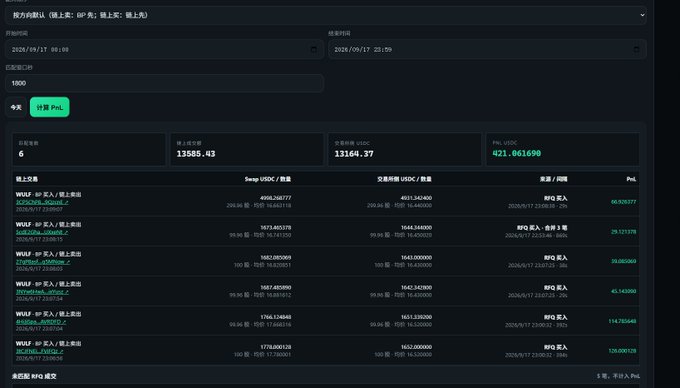Select swap amount 1673.465378
Viewport: 680px width, 388px height.
275,228
